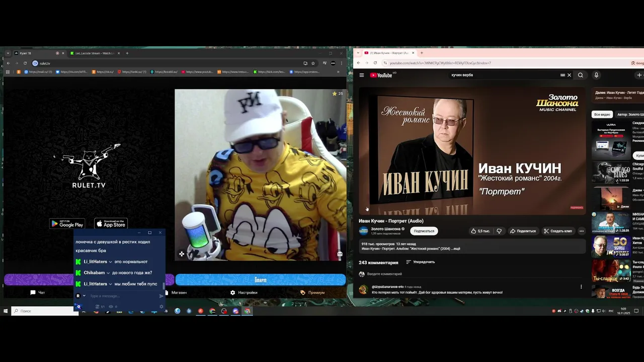The image size is (644, 362).
Task: Click Подписаться subscribe button
Action: pos(424,231)
